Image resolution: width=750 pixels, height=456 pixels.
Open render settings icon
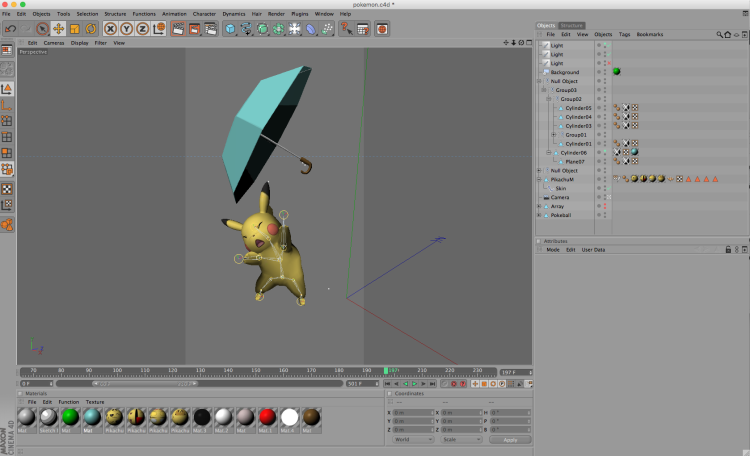coord(210,29)
